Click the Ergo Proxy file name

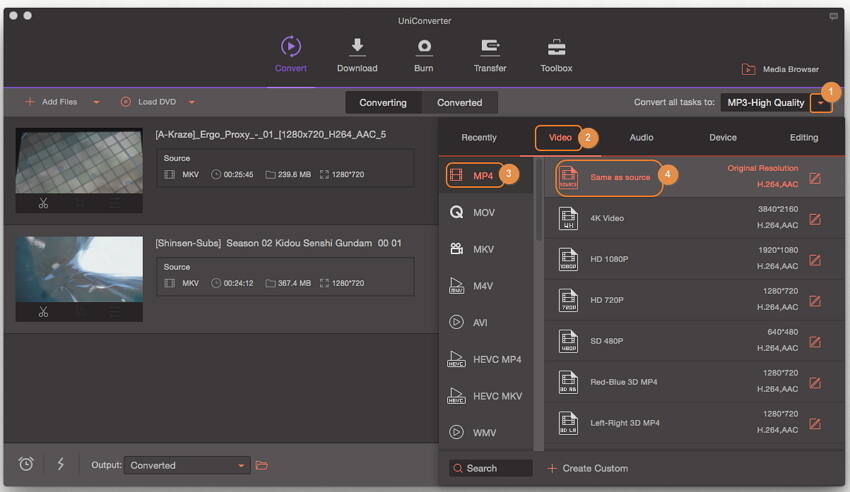(271, 134)
